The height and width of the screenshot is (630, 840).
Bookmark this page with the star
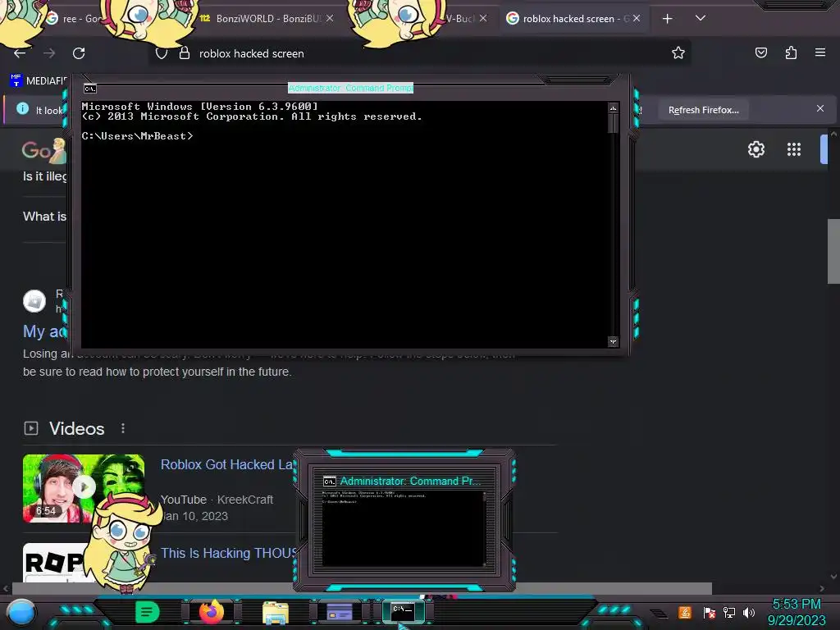(x=678, y=52)
